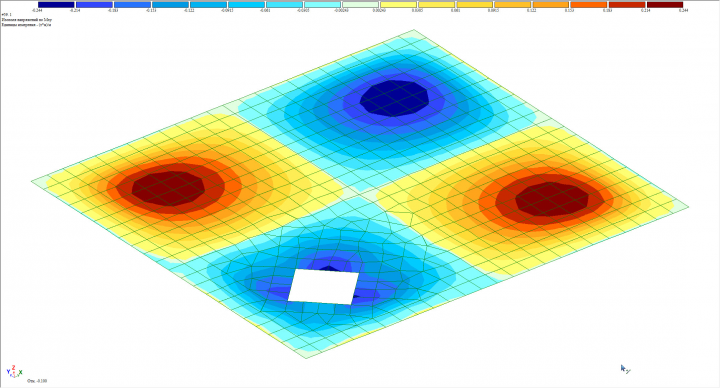Pick the pale green near-zero legend swatch

[x=360, y=5]
